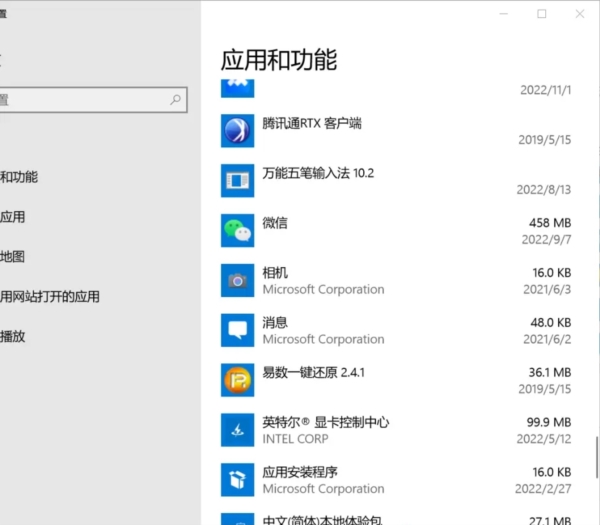Click the 48.0 KB size of 消息

(551, 323)
